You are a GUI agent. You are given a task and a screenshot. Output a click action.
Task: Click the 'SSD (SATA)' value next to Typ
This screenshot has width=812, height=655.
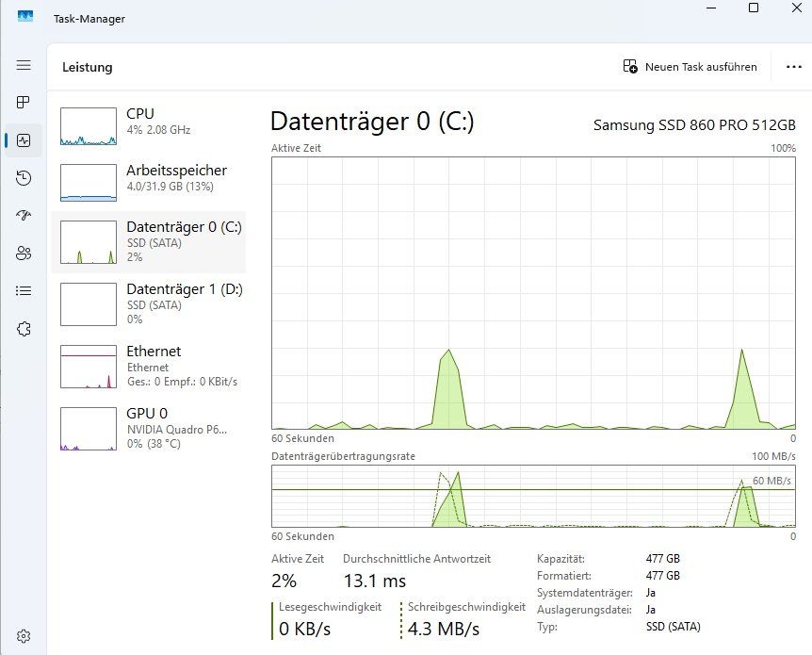[674, 627]
